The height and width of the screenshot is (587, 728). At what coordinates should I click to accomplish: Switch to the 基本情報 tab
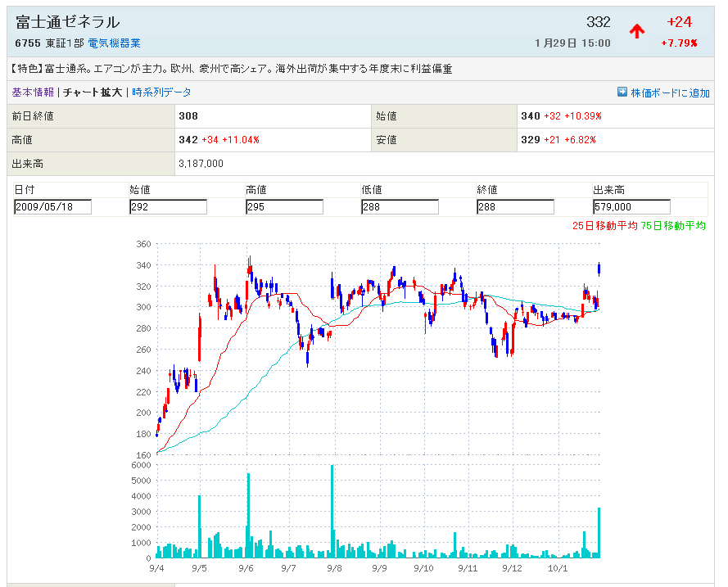coord(33,93)
